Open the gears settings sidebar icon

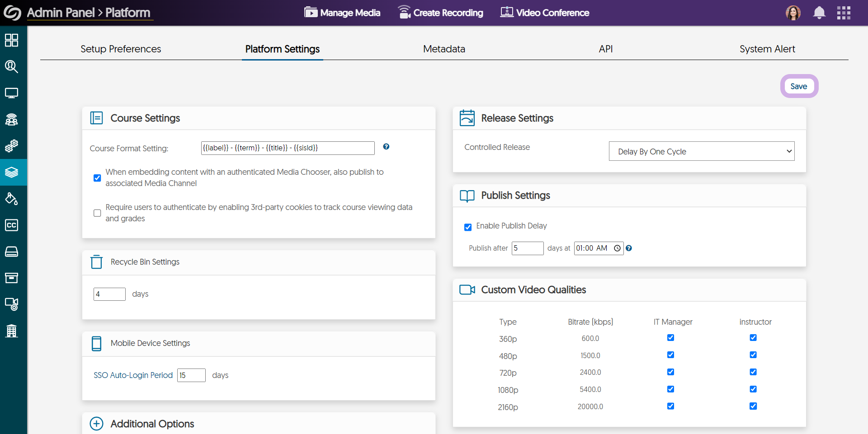pyautogui.click(x=11, y=146)
